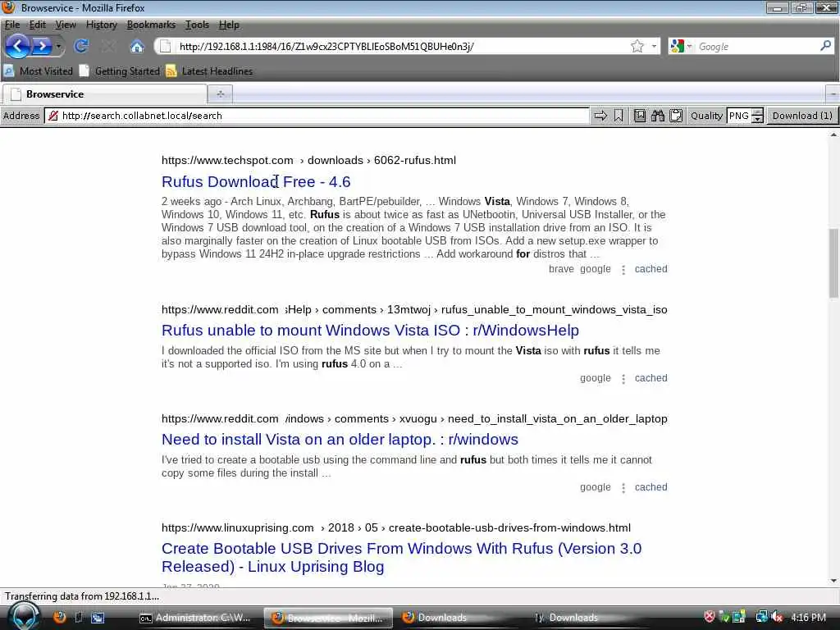The image size is (840, 630).
Task: Open the options dots for techspot result
Action: 623,269
